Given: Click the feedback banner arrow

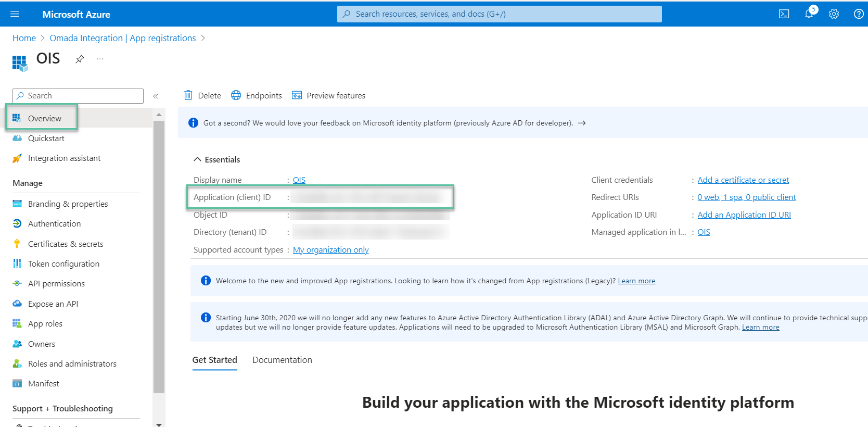Looking at the screenshot, I should click(582, 123).
